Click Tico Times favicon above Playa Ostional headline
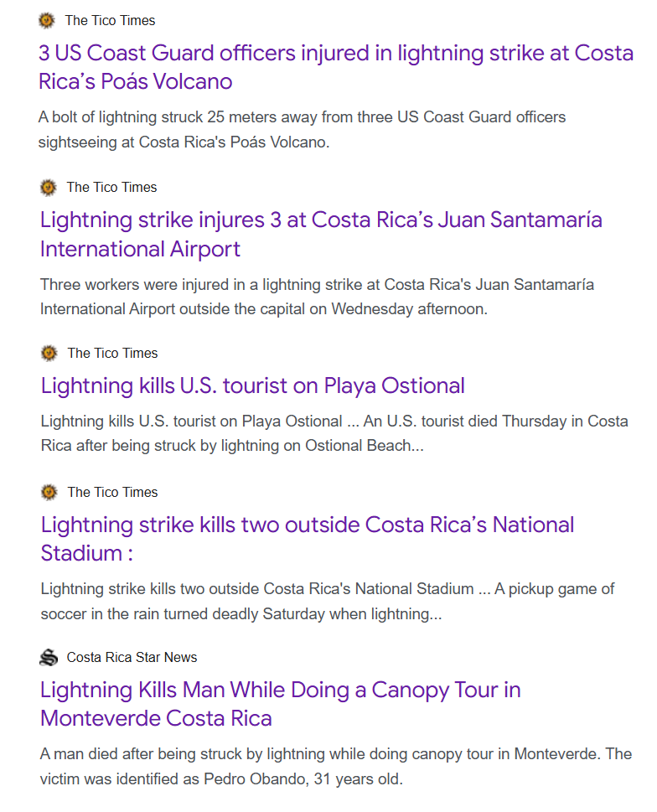 click(x=49, y=353)
